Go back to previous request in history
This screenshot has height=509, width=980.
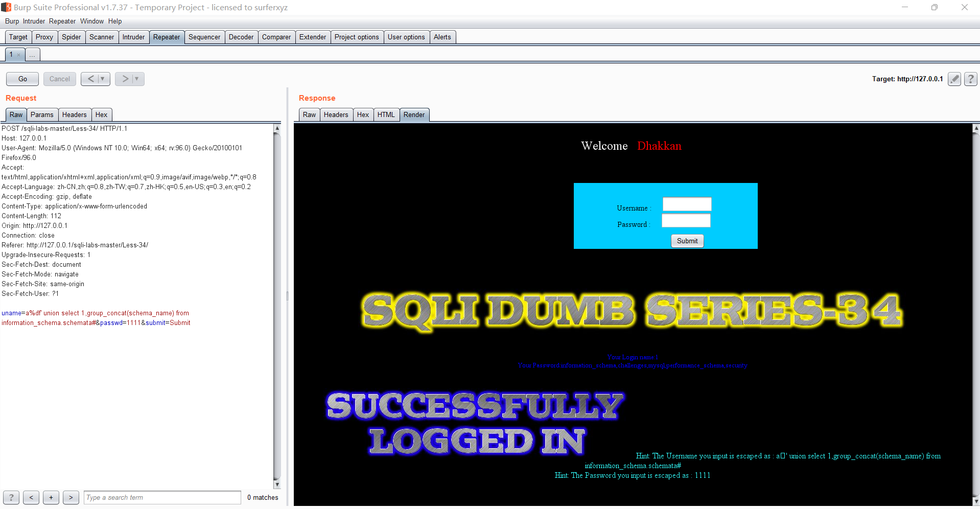[x=90, y=79]
